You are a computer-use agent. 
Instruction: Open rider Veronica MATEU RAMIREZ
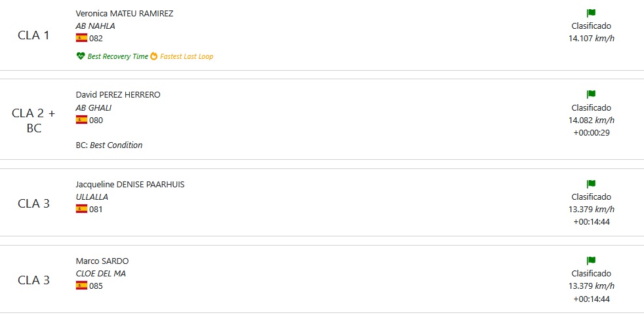[x=125, y=14]
